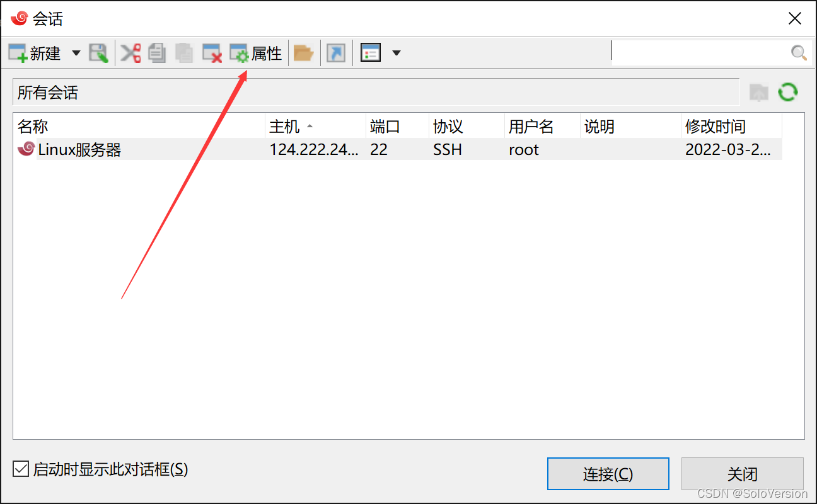Click the open folder icon

304,54
